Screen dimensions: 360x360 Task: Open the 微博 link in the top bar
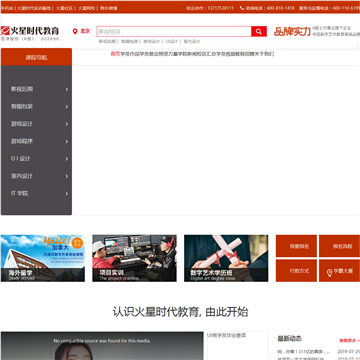[109, 8]
